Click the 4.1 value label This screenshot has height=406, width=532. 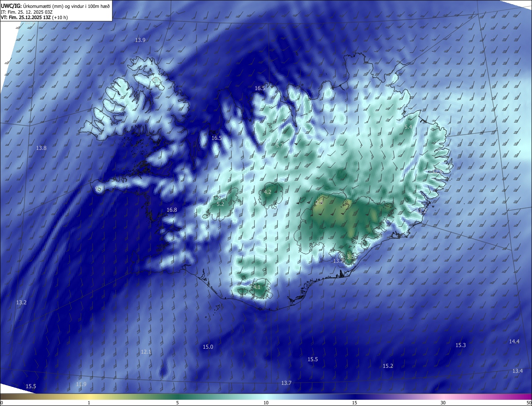(256, 287)
